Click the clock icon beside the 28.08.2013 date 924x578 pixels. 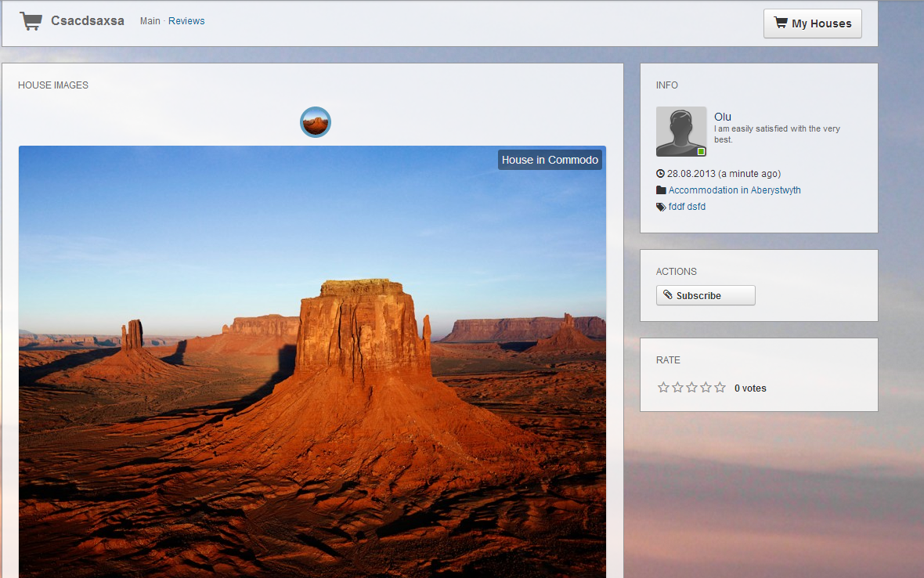point(660,174)
